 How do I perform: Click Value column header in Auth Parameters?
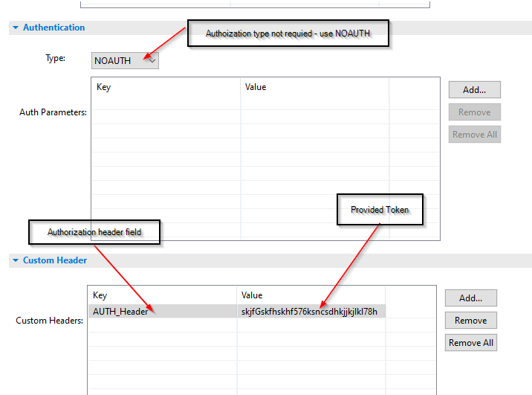pos(256,87)
